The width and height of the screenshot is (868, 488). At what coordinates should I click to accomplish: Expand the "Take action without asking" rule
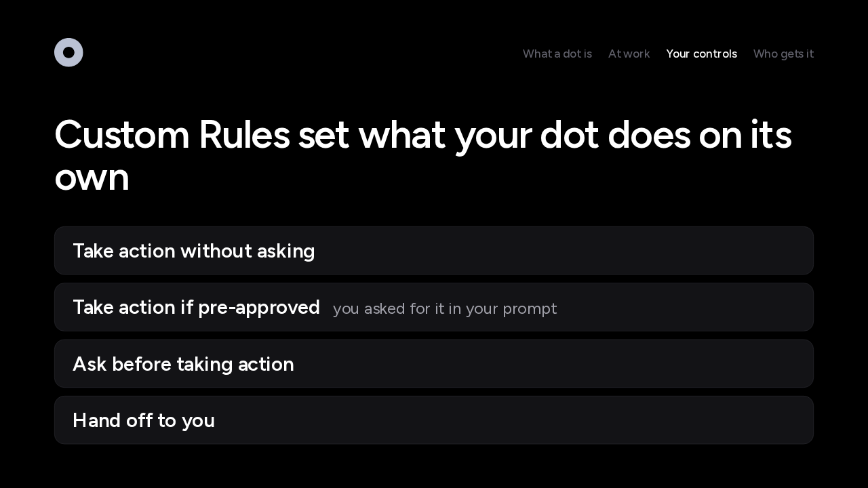click(x=434, y=251)
